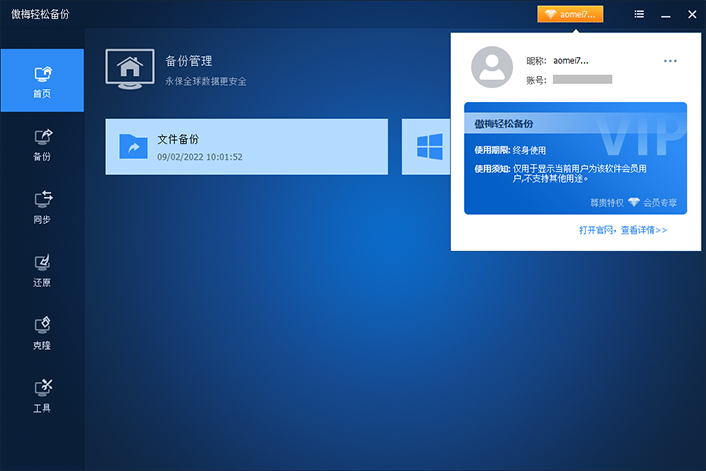Viewport: 706px width, 471px height.
Task: Click the home monitor icon beside 备份管理
Action: click(130, 69)
